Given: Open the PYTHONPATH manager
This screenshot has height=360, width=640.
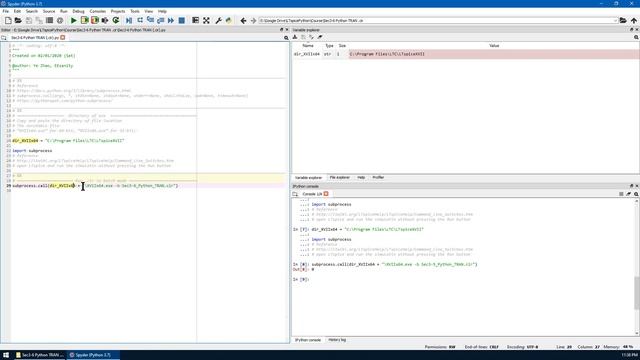Looking at the screenshot, I should [229, 20].
